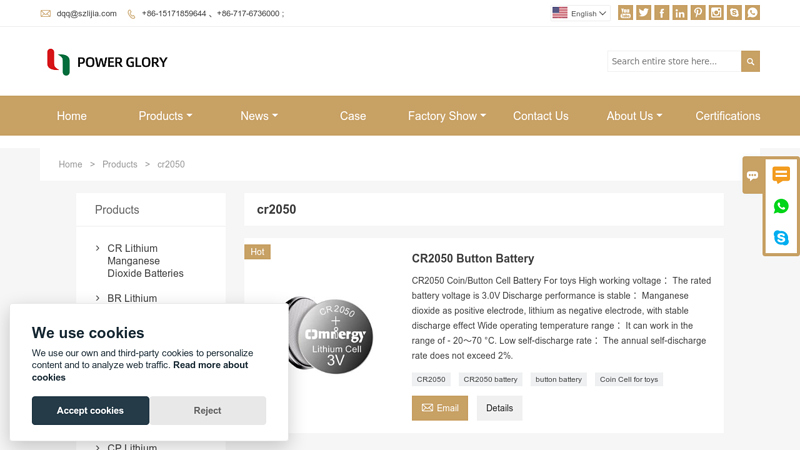Image resolution: width=800 pixels, height=450 pixels.
Task: Open the orange message chat icon in side widget
Action: pyautogui.click(x=781, y=175)
